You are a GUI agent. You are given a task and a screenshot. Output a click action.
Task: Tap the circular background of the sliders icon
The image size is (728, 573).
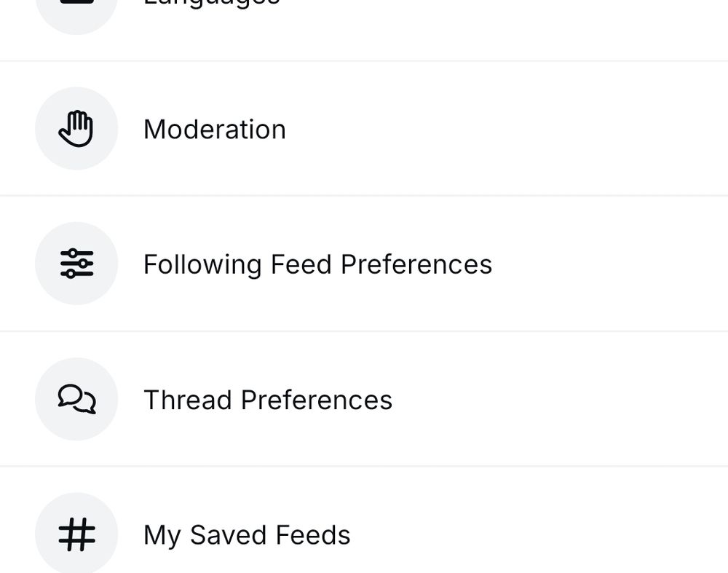pyautogui.click(x=76, y=264)
